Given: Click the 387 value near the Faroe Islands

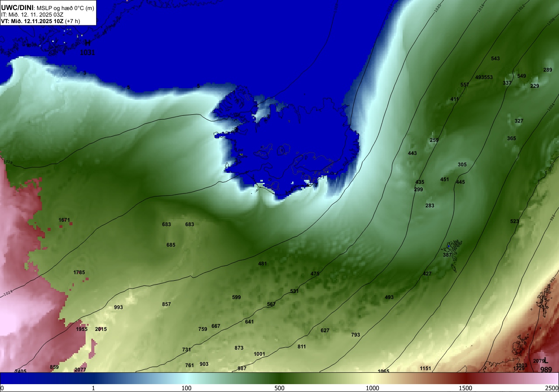Looking at the screenshot, I should click(447, 255).
